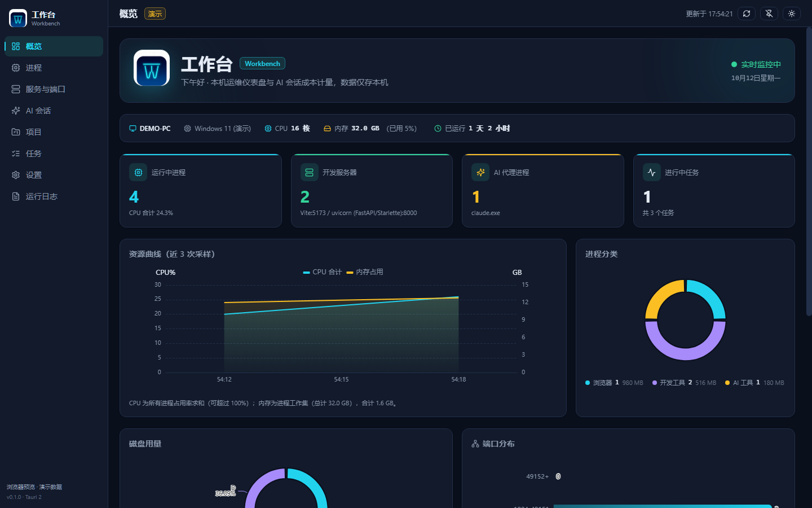The width and height of the screenshot is (812, 508).
Task: Click the refresh icon button in the top bar
Action: (747, 14)
